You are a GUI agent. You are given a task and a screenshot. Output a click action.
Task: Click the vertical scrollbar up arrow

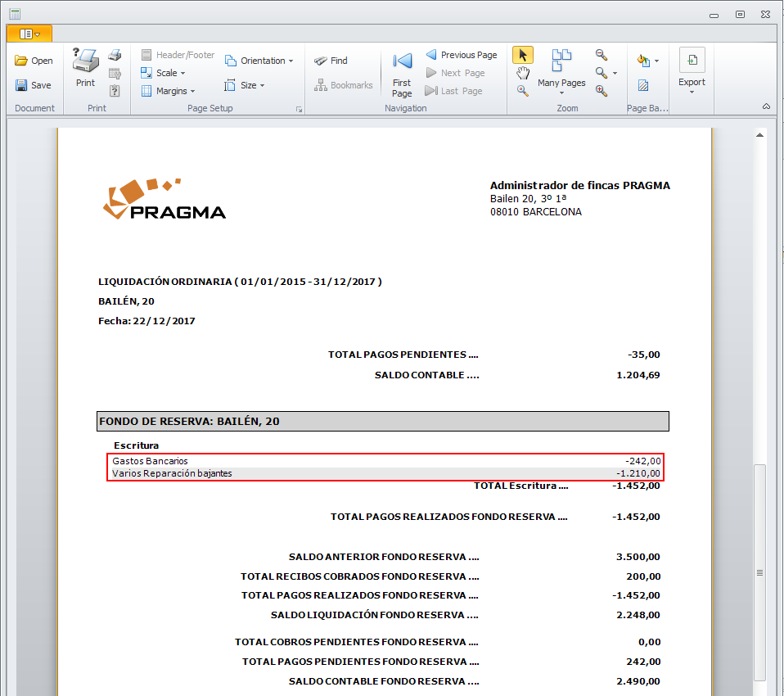tap(760, 134)
